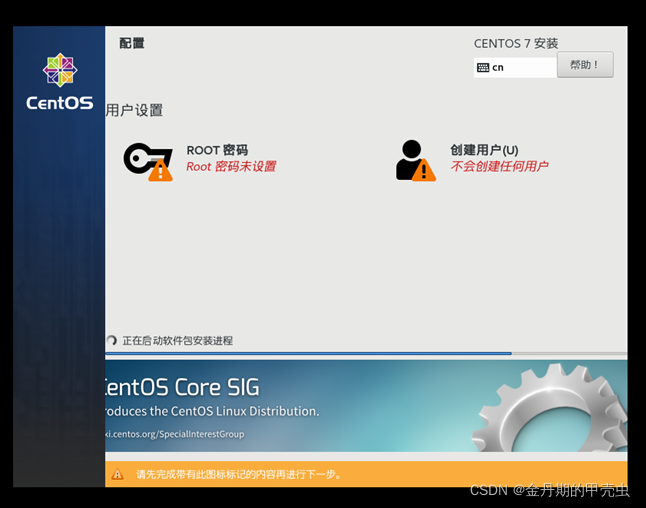Click the red '不会创建任何用户' status text
The height and width of the screenshot is (508, 646).
tap(499, 166)
